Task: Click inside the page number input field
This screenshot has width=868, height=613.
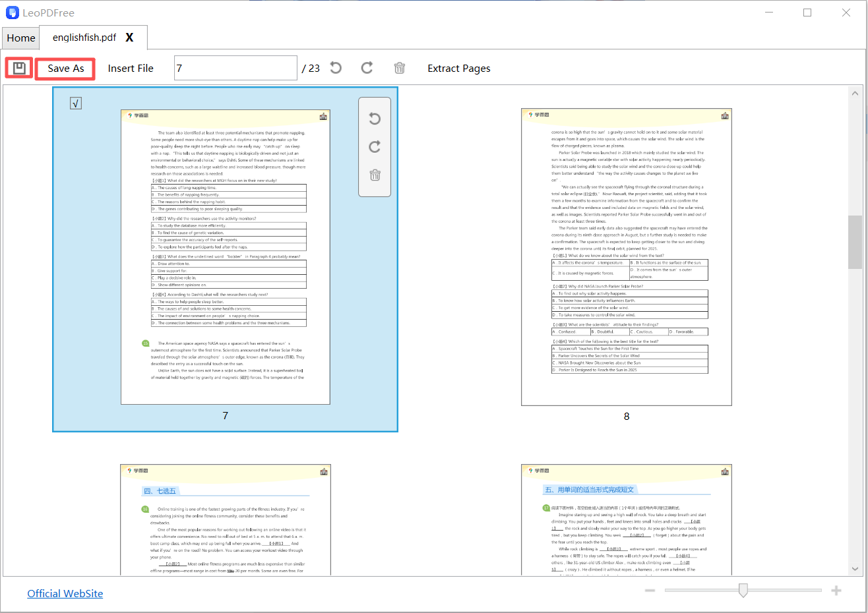Action: tap(235, 68)
